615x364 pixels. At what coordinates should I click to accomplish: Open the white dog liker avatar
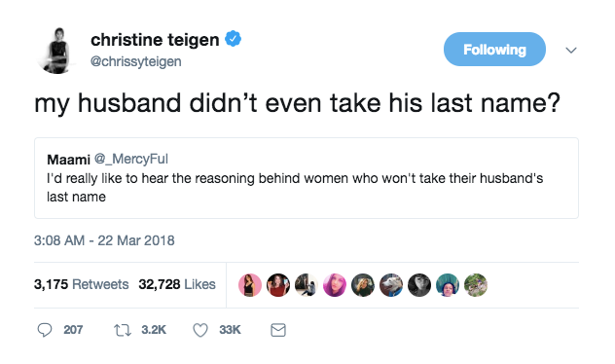click(x=391, y=285)
